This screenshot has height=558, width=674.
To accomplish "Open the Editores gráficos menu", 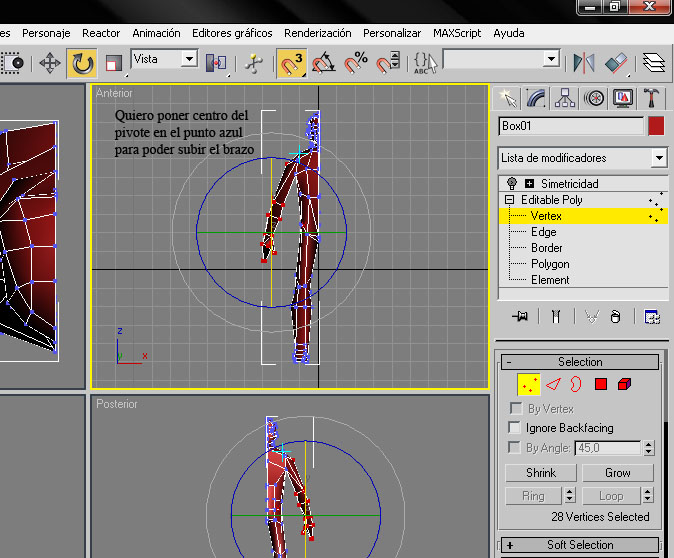I will (x=232, y=33).
